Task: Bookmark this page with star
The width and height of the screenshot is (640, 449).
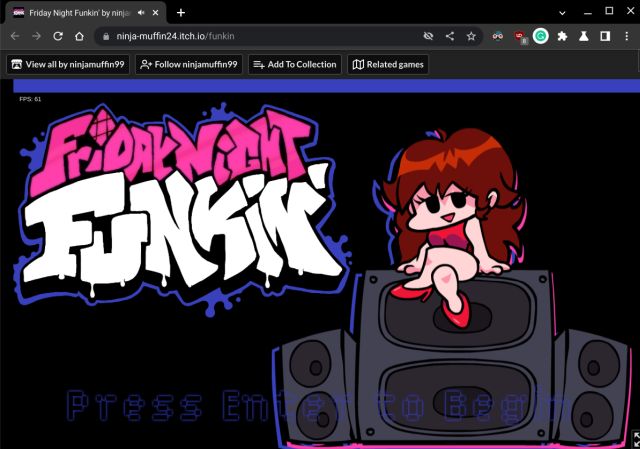Action: click(x=471, y=36)
